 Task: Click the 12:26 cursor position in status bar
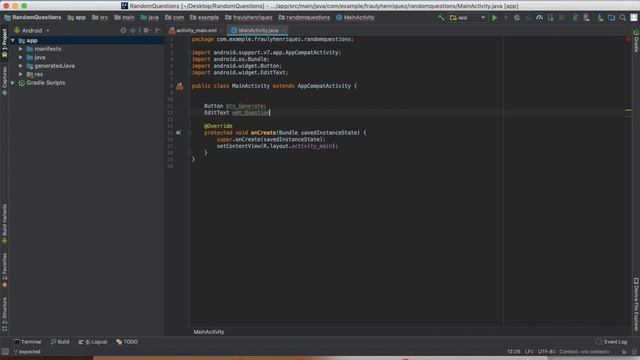click(x=513, y=351)
